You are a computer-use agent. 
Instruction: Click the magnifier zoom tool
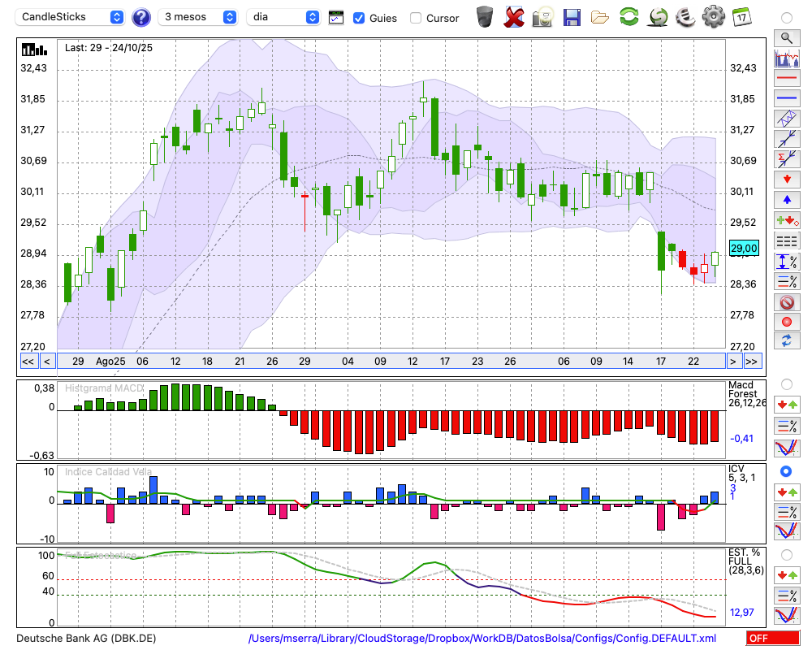click(786, 37)
